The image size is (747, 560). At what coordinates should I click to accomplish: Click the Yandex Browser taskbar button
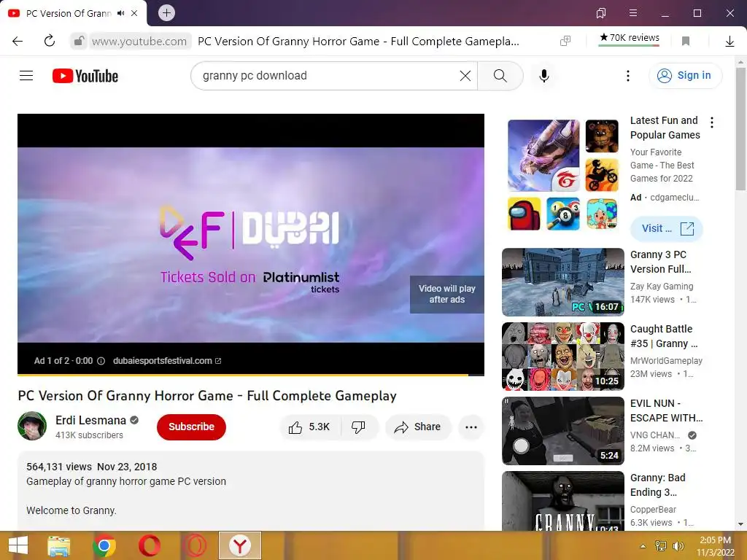point(240,545)
